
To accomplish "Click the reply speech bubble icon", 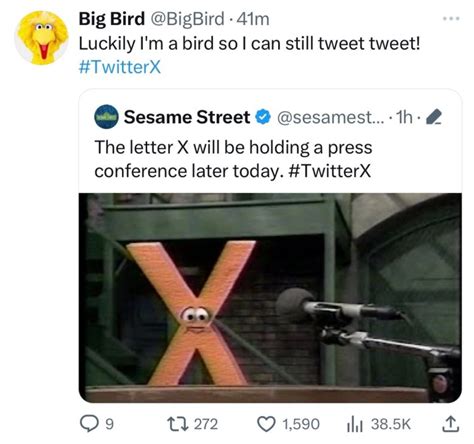I will [x=89, y=424].
